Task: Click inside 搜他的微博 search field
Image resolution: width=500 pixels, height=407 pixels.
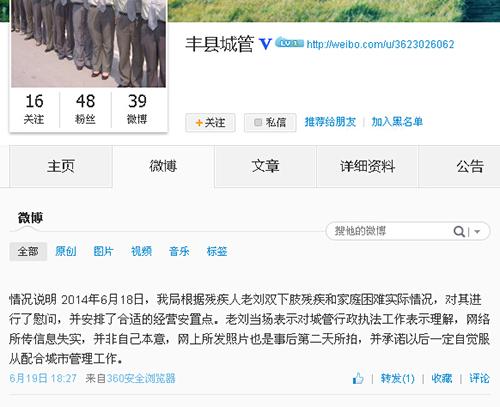Action: 390,231
